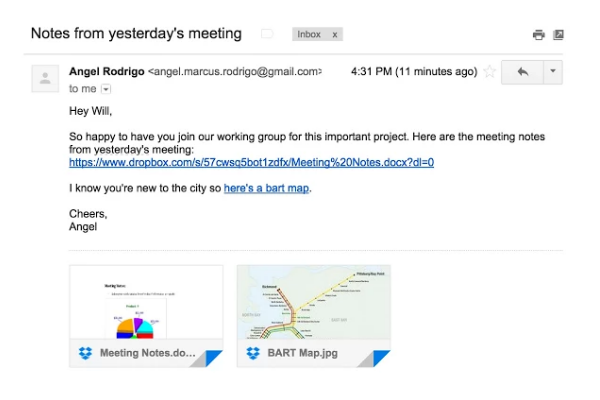Open the Meeting Notes attachment preview
The height and width of the screenshot is (400, 600).
click(x=145, y=303)
